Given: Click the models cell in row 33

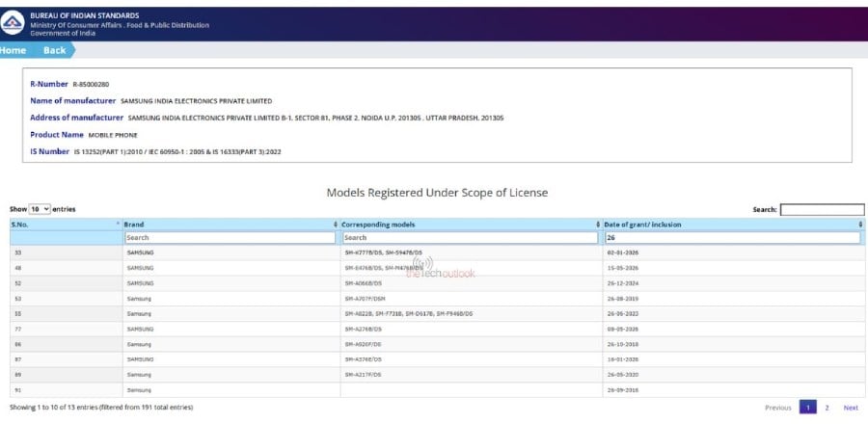Looking at the screenshot, I should [471, 252].
